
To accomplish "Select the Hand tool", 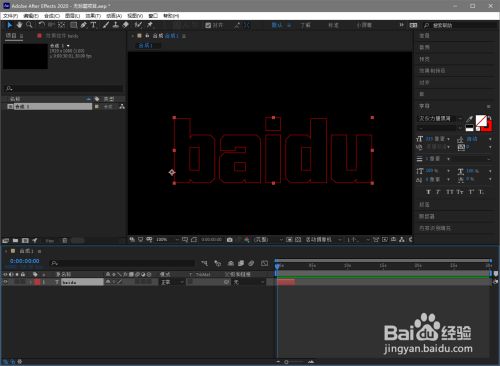I will coord(19,25).
